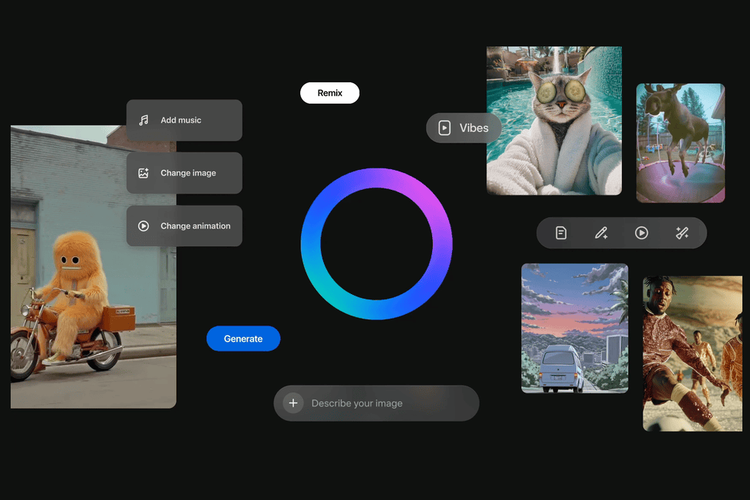Click the white Remix pill button
Viewport: 750px width, 500px height.
point(330,93)
